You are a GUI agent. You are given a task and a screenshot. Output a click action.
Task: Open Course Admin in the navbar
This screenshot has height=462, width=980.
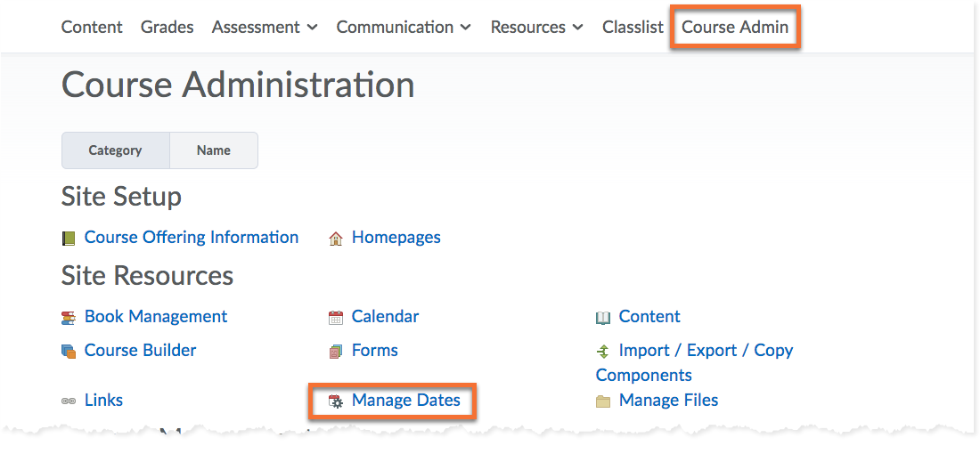point(735,27)
